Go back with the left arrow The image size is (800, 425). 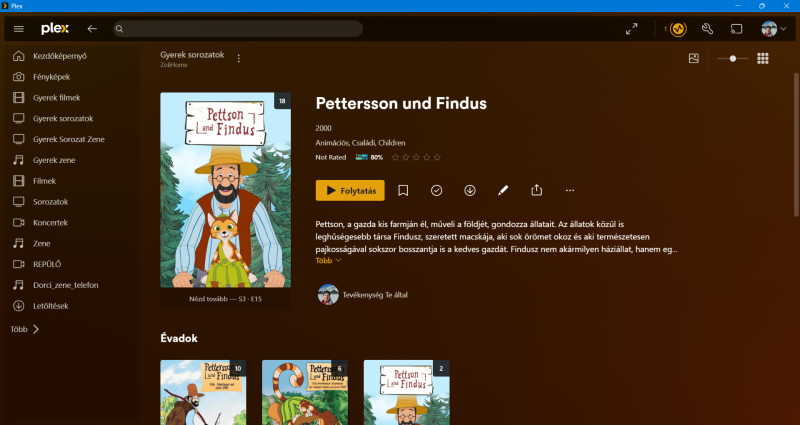[x=92, y=29]
